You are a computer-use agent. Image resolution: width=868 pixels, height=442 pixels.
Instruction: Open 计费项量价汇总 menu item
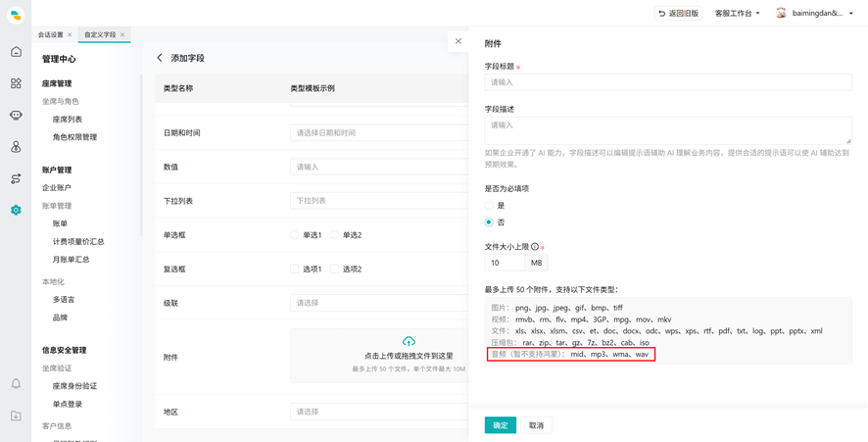pos(78,241)
